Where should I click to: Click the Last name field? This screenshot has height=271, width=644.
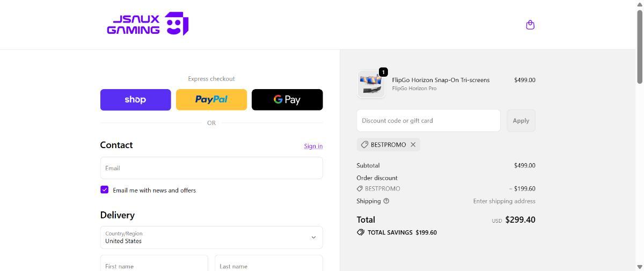point(268,265)
